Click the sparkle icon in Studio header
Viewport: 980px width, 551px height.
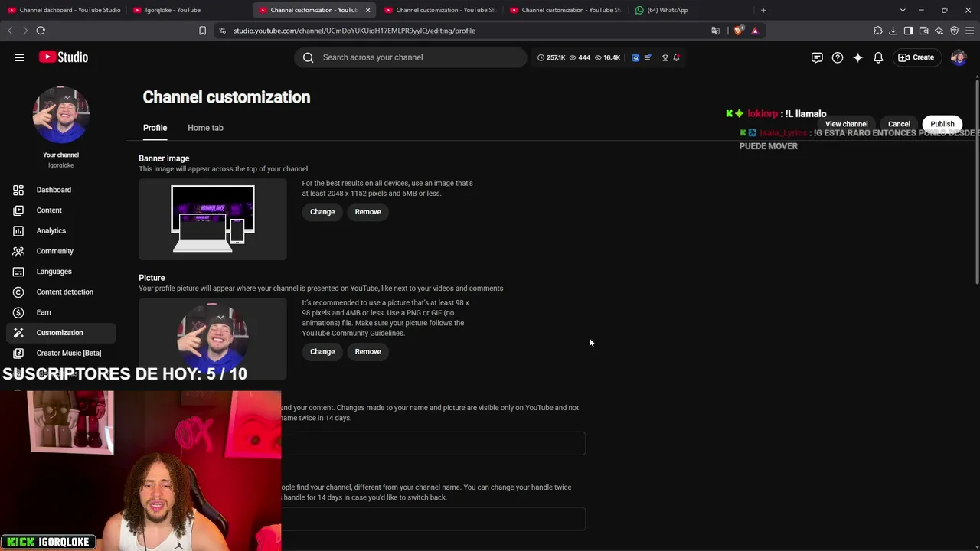857,57
